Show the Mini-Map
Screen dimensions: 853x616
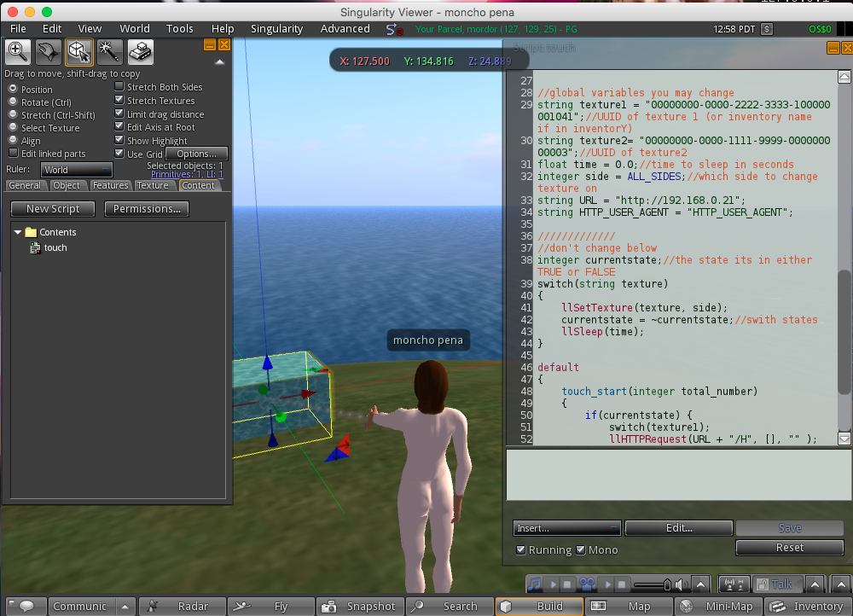(718, 607)
